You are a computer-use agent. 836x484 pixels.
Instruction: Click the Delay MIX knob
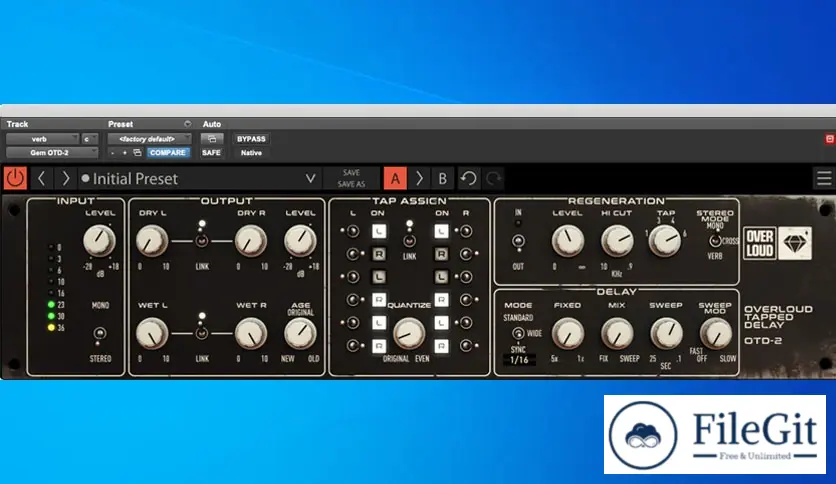[617, 334]
